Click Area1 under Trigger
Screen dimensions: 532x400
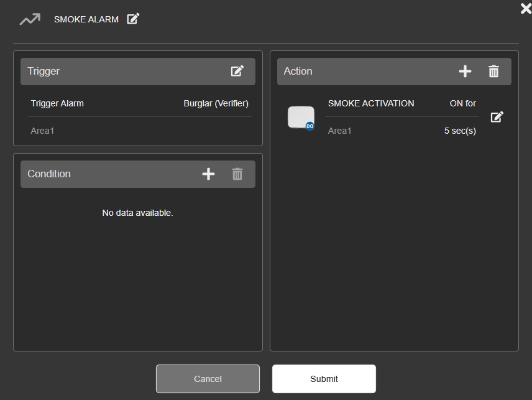click(42, 131)
